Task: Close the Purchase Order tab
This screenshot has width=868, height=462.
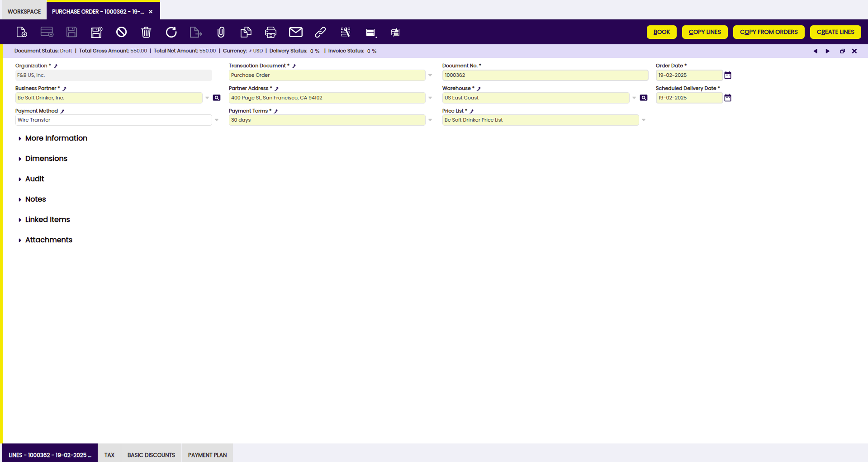Action: 151,12
